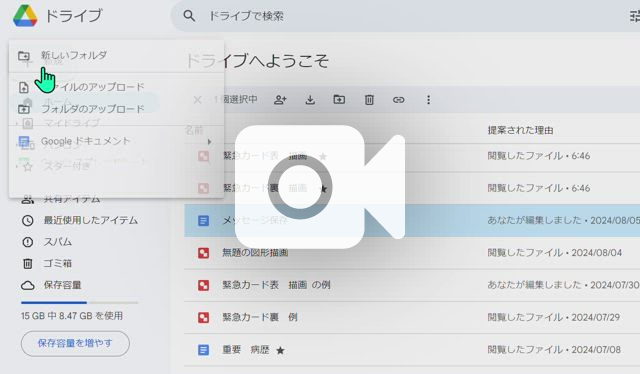This screenshot has height=374, width=640.
Task: Select 緊急カード裏 例 file
Action: point(260,317)
